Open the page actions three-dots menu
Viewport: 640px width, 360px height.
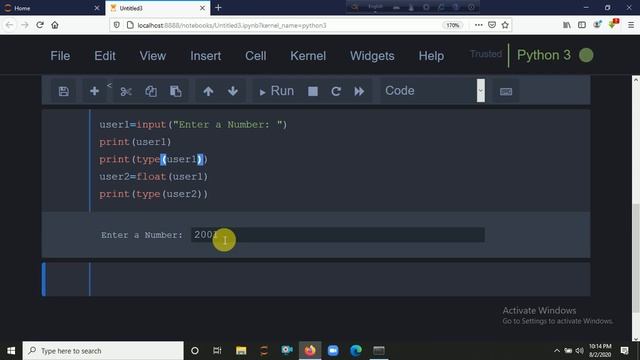point(478,25)
